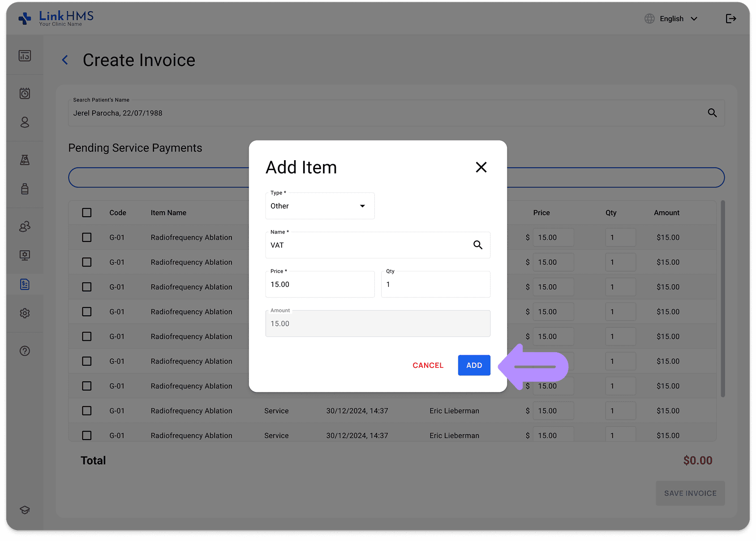
Task: Click the help question mark icon
Action: tap(25, 351)
